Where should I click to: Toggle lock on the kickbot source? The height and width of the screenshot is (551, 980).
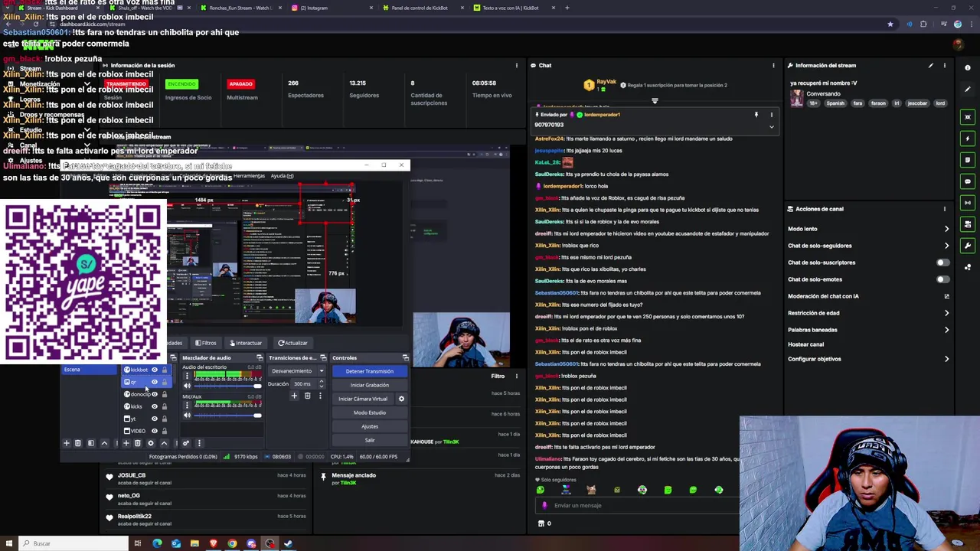[x=165, y=370]
